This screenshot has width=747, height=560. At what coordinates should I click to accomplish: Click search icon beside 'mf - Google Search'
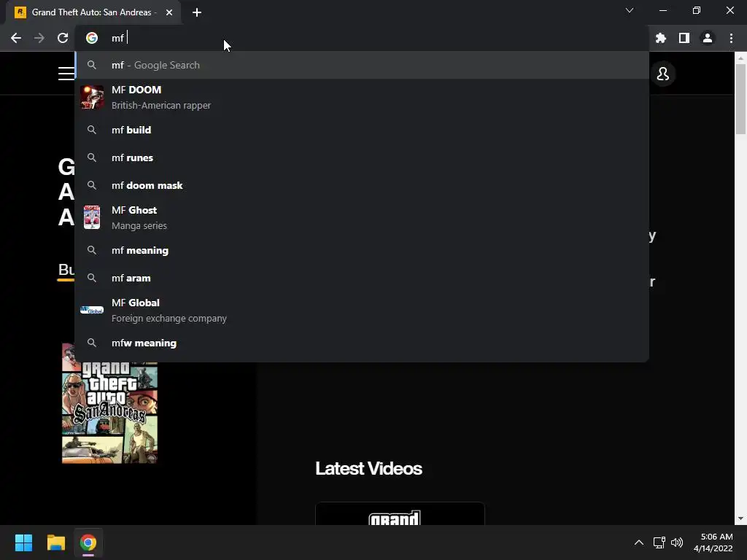[92, 65]
